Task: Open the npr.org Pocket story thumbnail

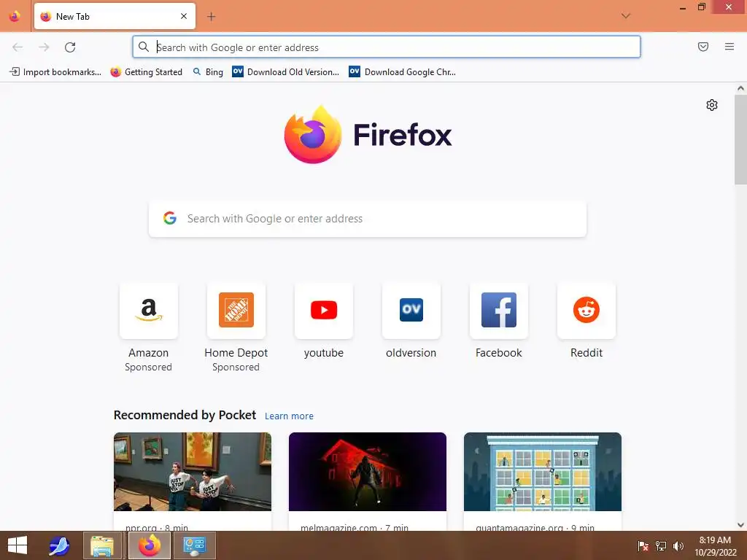Action: pos(193,472)
